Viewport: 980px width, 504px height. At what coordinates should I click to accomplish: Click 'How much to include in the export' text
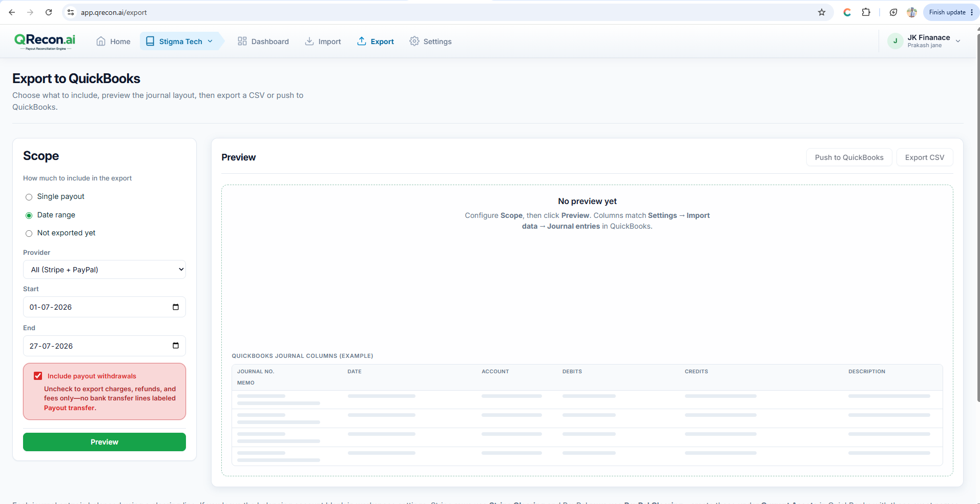(x=77, y=178)
